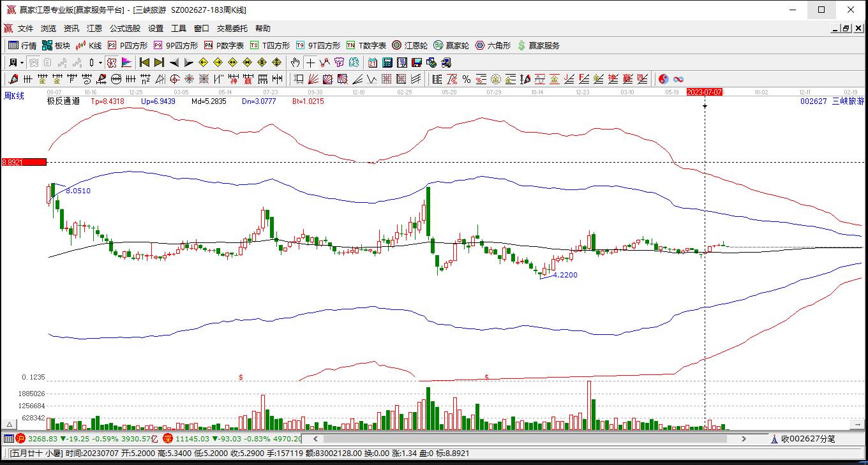Open the P四方形 tool

128,45
